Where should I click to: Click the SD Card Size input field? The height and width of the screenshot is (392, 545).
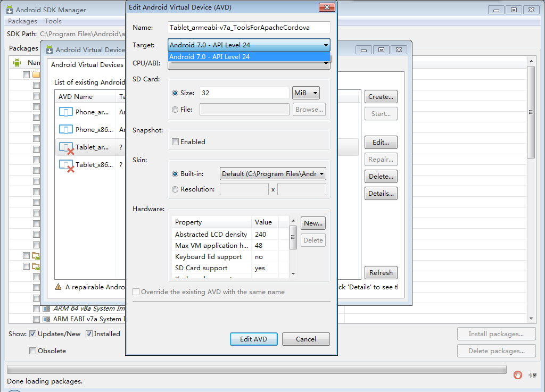244,93
